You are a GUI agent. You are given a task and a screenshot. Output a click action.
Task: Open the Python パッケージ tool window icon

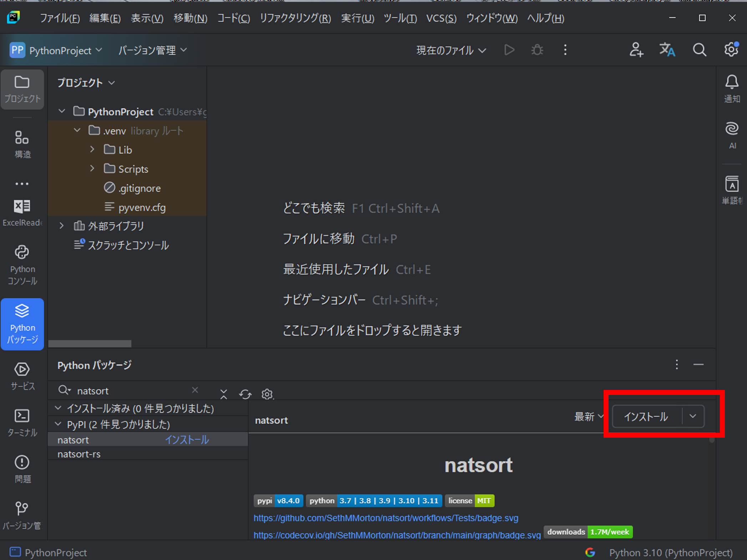[x=22, y=324]
